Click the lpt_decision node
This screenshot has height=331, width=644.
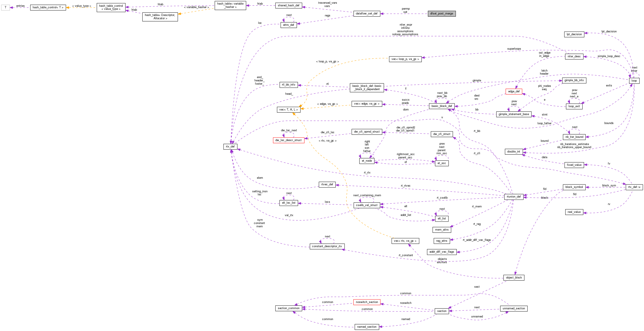pos(574,34)
